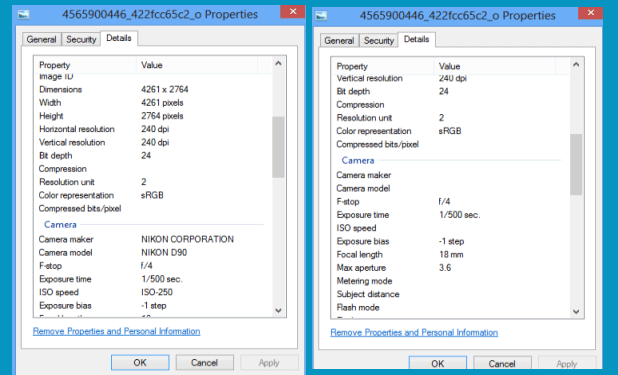Click scroll down arrow in the left window list

(x=278, y=310)
